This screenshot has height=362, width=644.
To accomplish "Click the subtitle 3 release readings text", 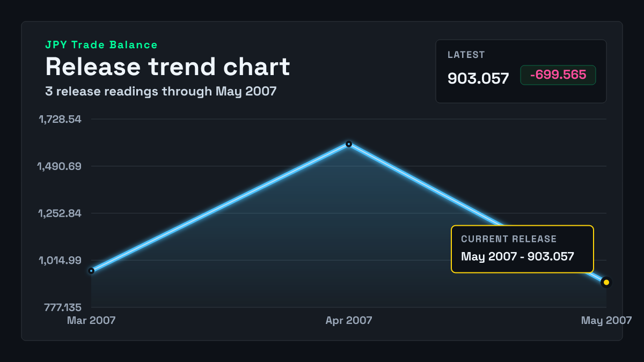I will pyautogui.click(x=161, y=91).
